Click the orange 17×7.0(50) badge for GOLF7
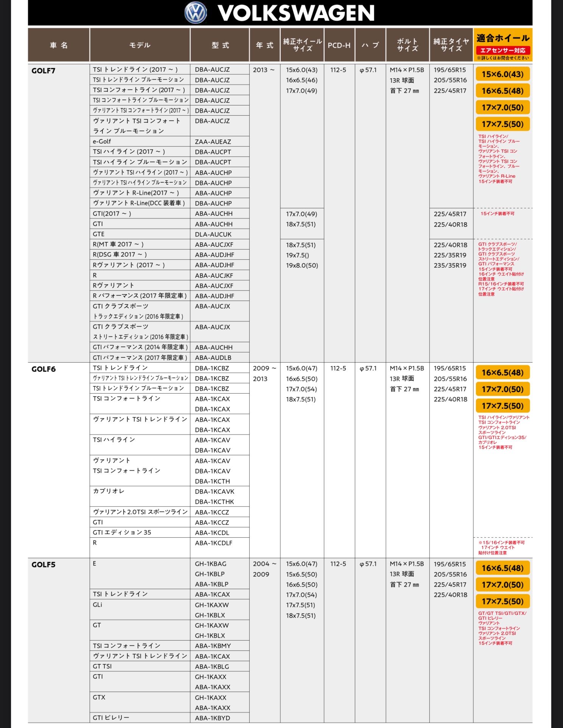The width and height of the screenshot is (563, 728). pyautogui.click(x=503, y=107)
